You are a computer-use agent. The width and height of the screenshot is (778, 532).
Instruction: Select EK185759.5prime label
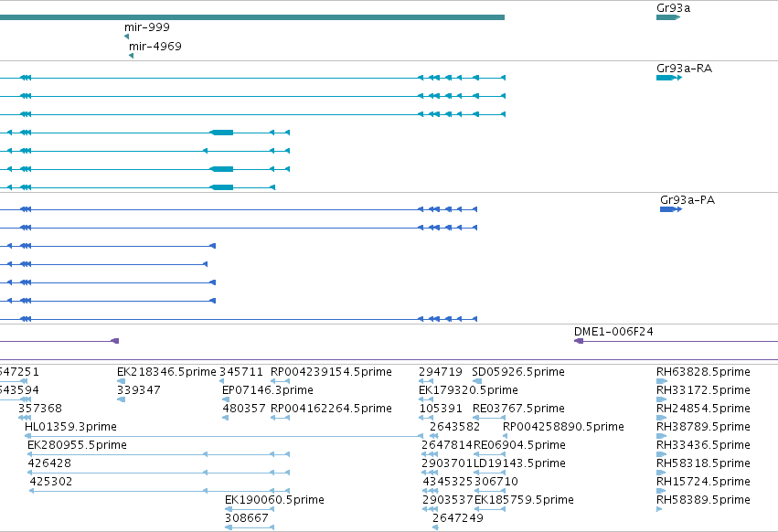[524, 500]
